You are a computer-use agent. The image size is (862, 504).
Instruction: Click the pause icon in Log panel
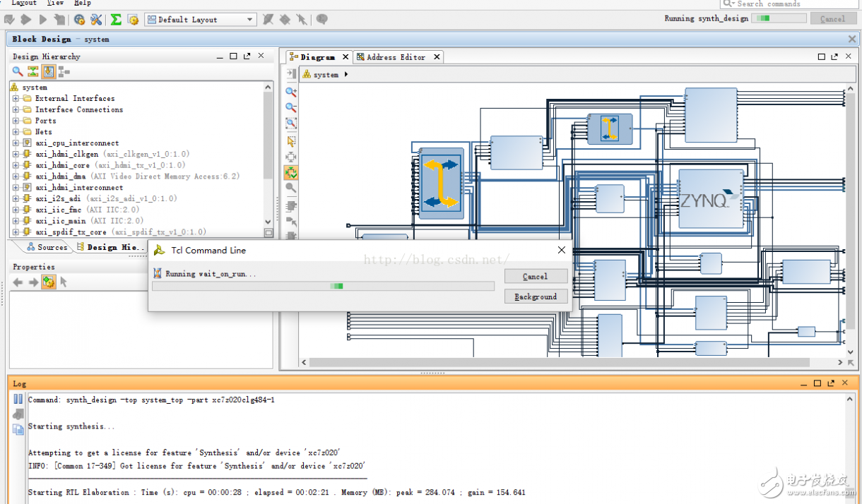pyautogui.click(x=18, y=400)
